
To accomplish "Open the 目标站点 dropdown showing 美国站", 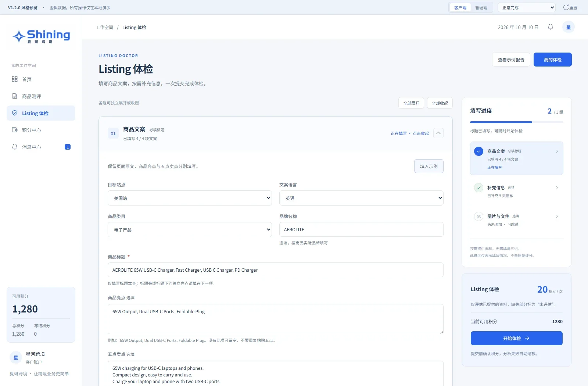I will coord(190,198).
